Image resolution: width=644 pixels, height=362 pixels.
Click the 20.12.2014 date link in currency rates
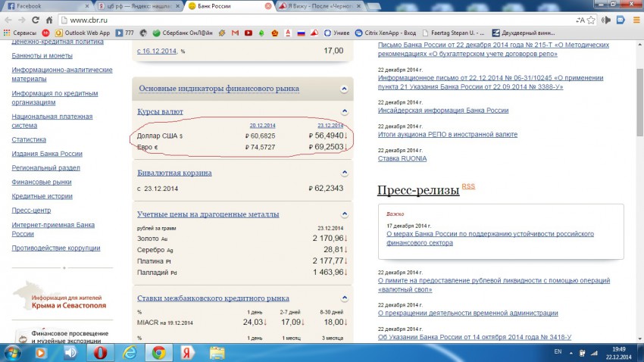[262, 125]
